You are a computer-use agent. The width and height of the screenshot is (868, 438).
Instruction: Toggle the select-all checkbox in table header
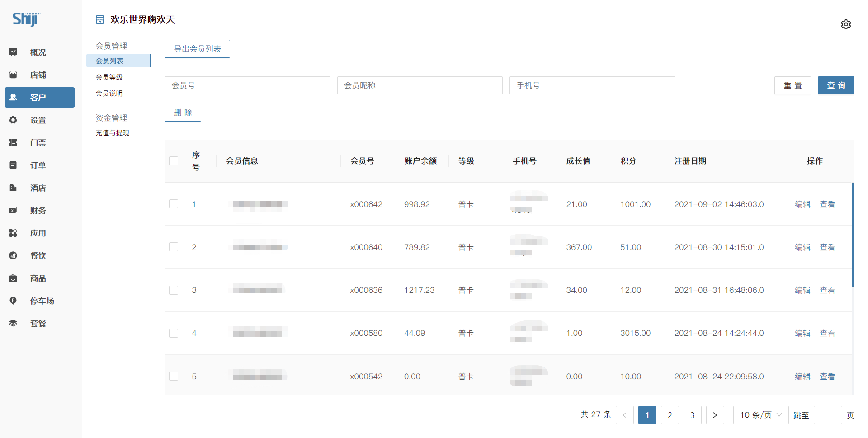(x=174, y=161)
